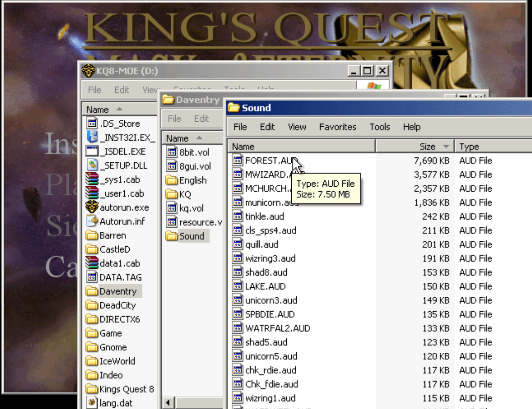532x409 pixels.
Task: Select the unicorn5.aud file name
Action: [x=271, y=356]
